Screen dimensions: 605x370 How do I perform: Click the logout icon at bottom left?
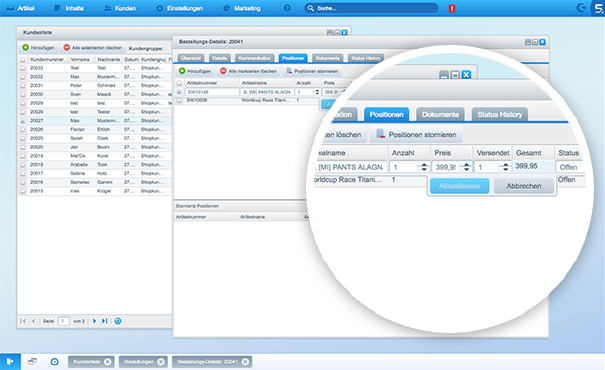point(10,362)
